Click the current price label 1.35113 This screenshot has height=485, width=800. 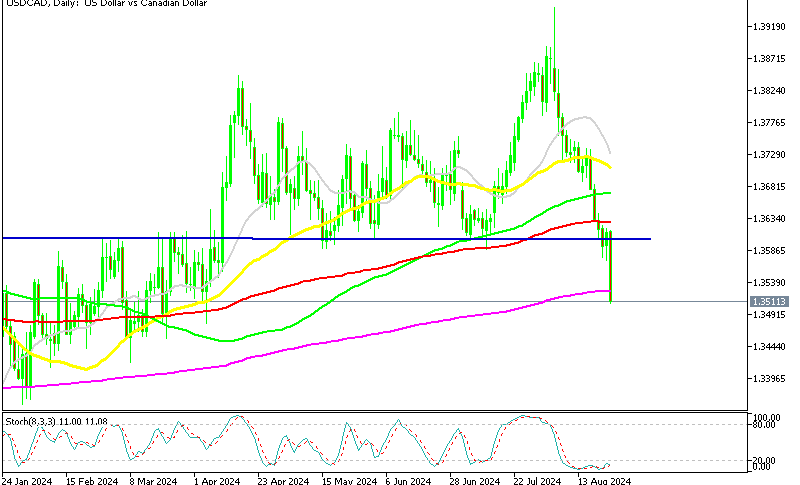[770, 302]
